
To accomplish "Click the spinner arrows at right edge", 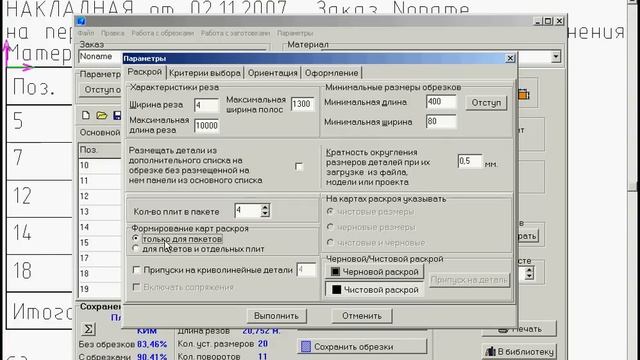I will (x=529, y=273).
